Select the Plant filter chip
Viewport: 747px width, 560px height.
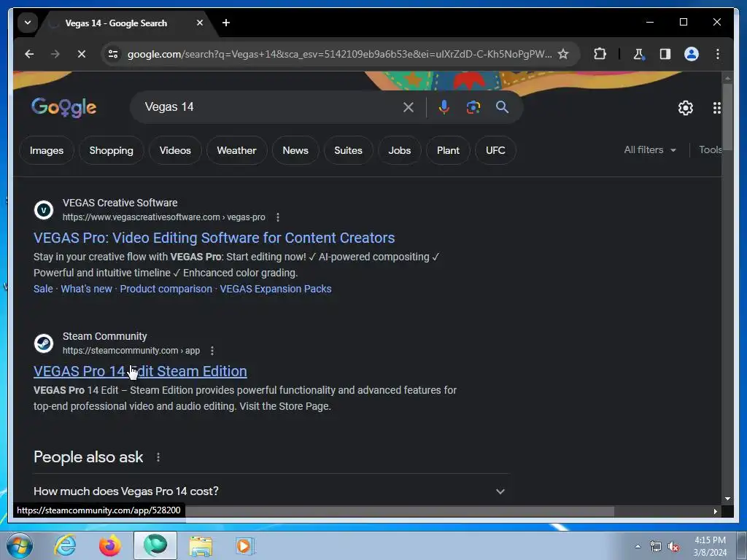click(449, 150)
